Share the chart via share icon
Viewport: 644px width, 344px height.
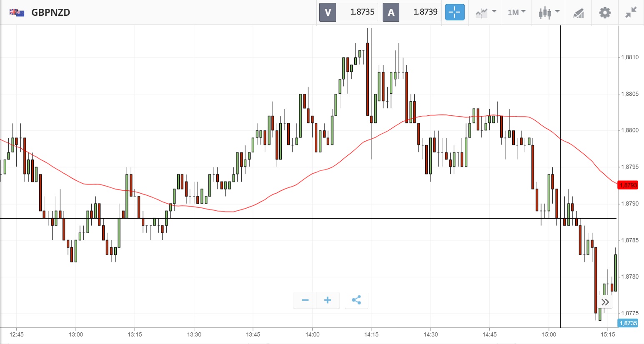[356, 300]
